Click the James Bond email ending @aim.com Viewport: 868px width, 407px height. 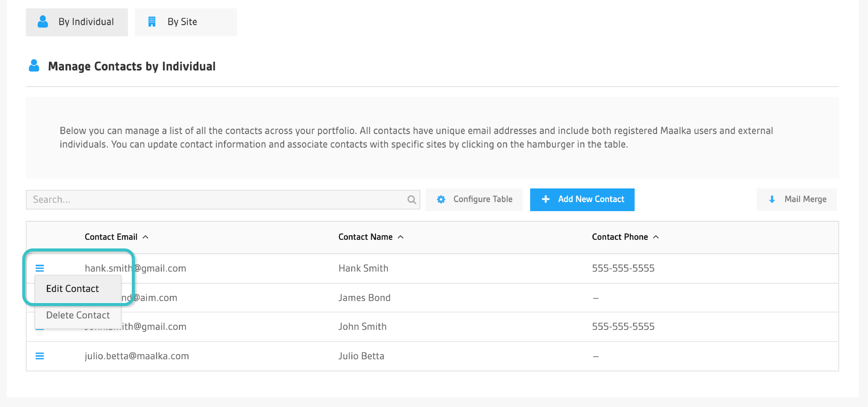click(149, 298)
